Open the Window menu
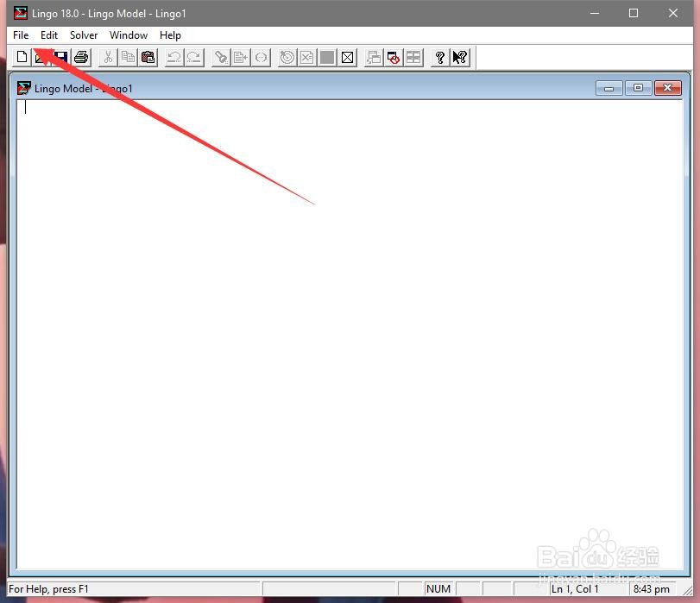Screen dimensions: 700x603 (129, 35)
